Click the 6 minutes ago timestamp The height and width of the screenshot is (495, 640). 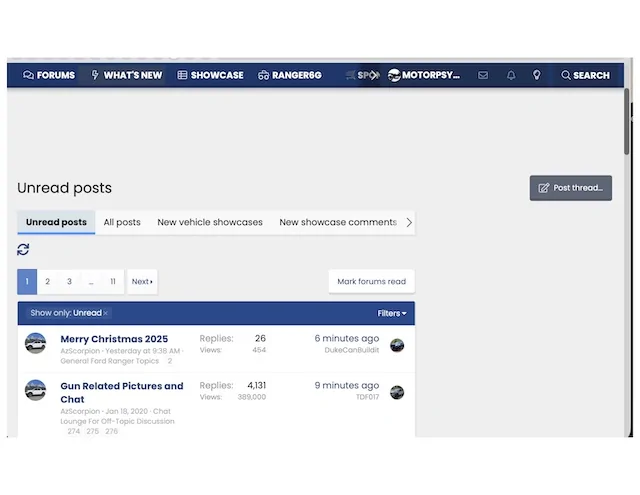click(x=347, y=338)
